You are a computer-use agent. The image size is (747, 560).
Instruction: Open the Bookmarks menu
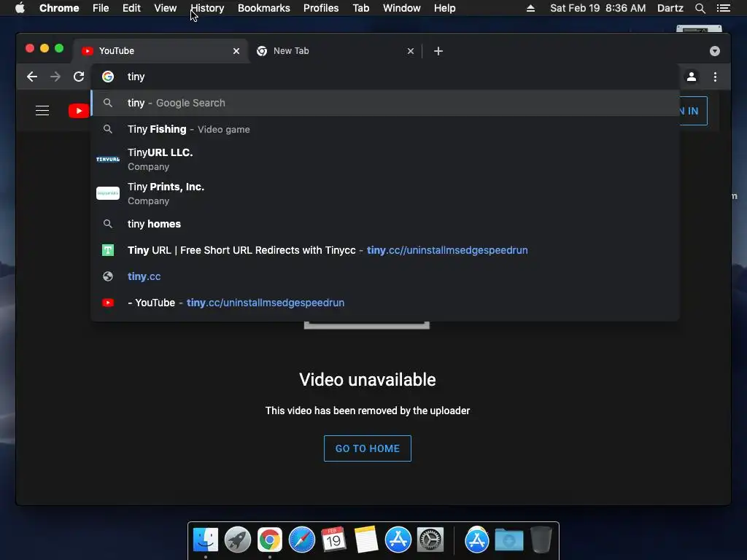tap(264, 8)
